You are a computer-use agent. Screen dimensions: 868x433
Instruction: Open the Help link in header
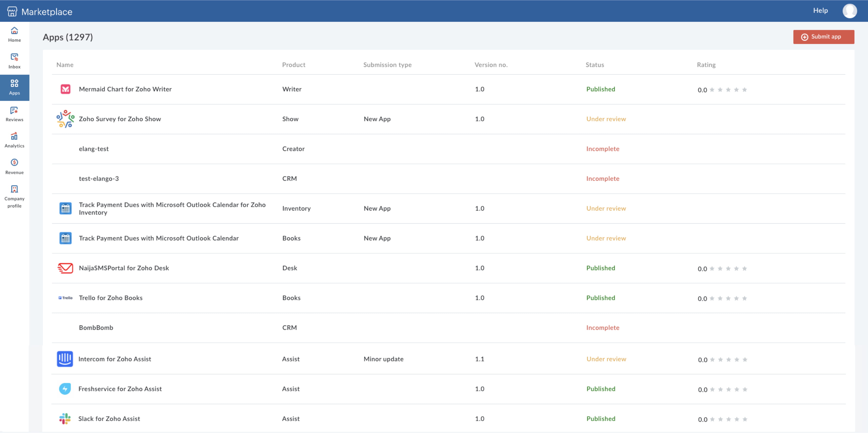820,10
